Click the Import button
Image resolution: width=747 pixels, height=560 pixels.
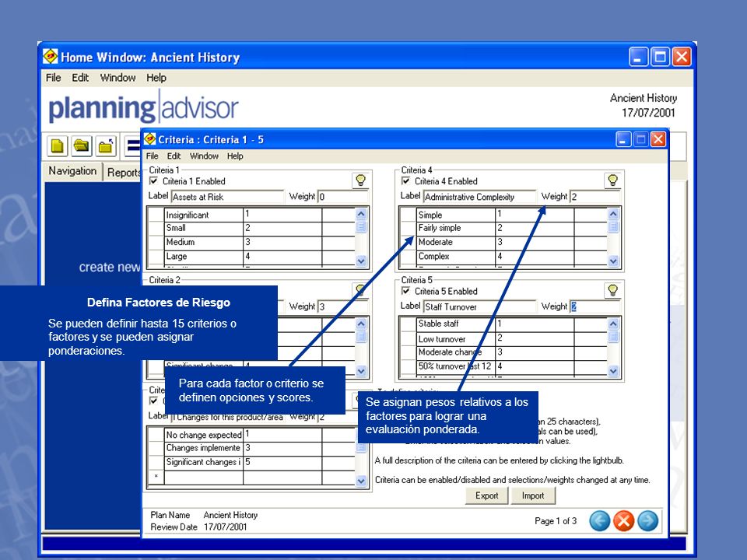(532, 495)
